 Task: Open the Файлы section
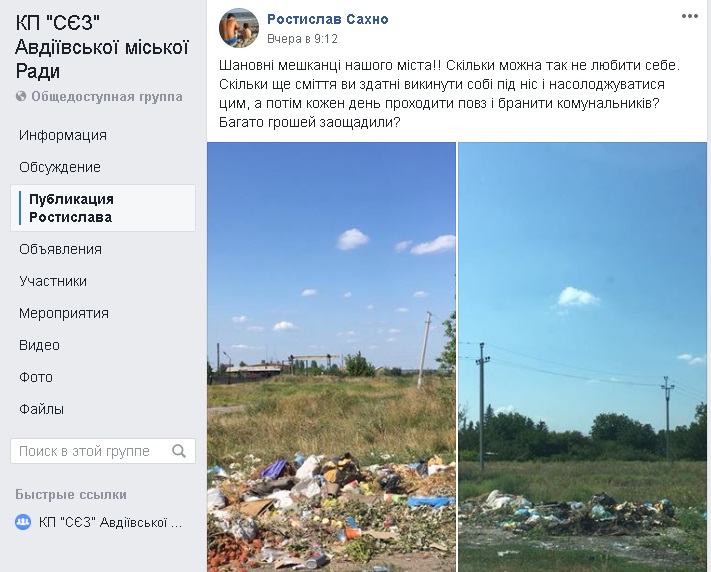pyautogui.click(x=41, y=409)
